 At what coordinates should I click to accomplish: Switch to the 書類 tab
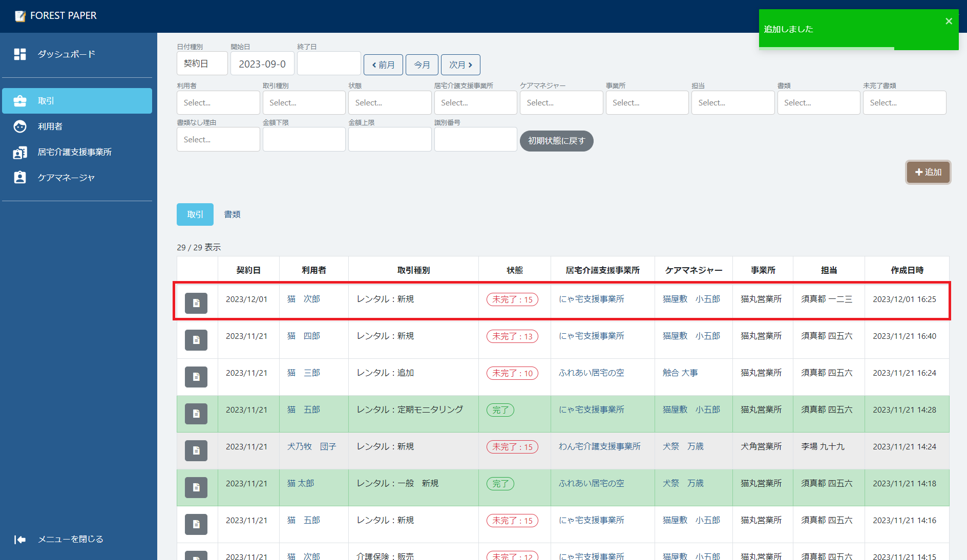[232, 214]
